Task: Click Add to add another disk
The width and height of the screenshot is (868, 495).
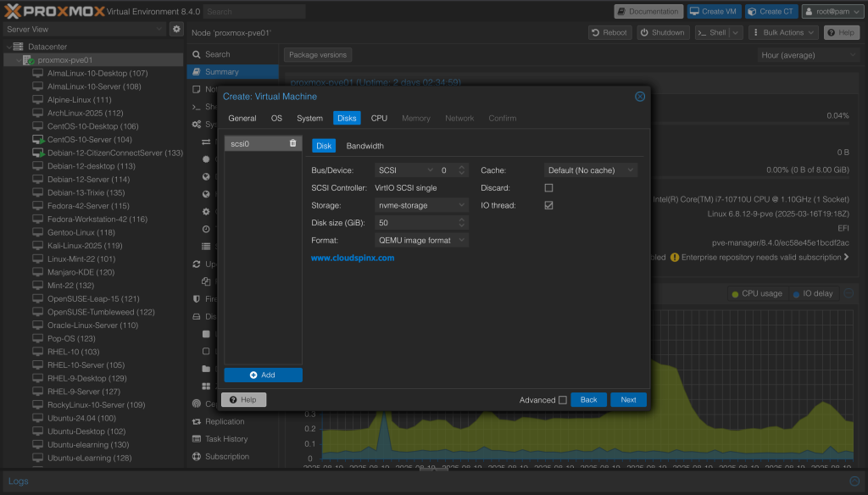Action: tap(263, 375)
